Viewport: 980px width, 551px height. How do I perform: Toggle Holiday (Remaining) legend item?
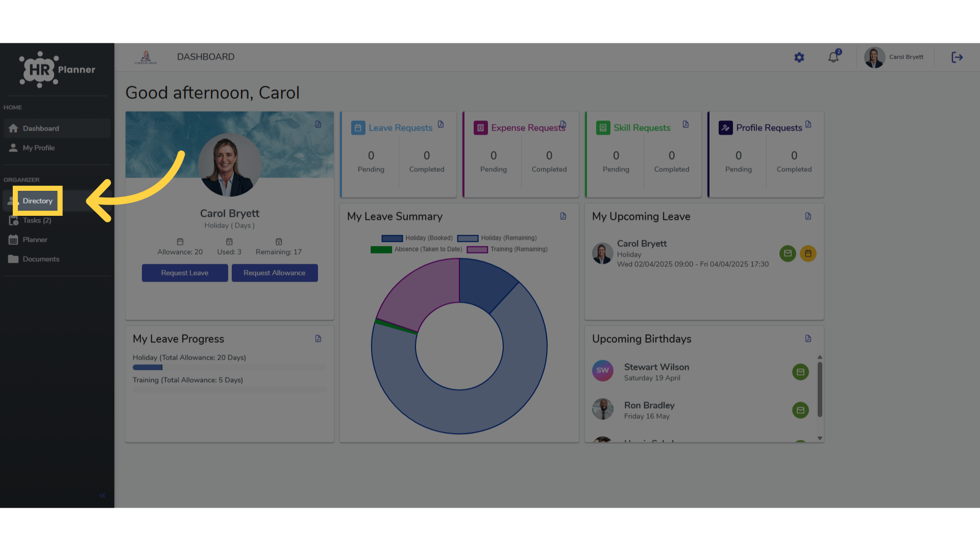(x=497, y=238)
